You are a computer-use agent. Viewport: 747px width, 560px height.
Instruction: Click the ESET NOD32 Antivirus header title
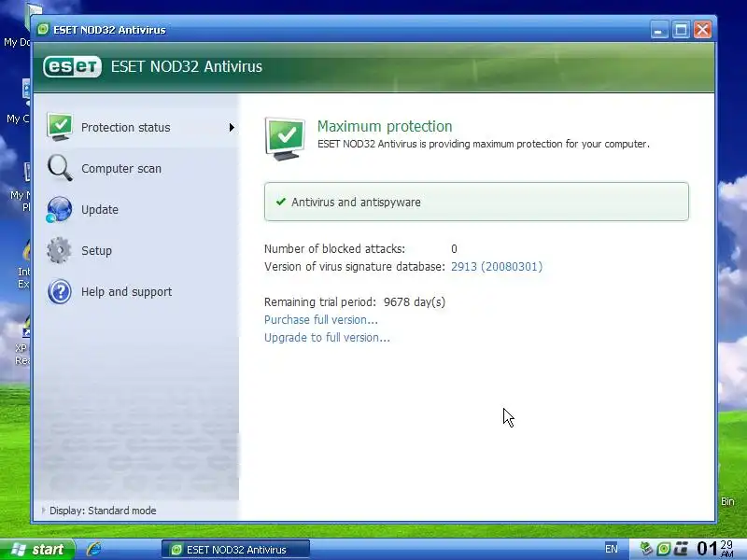[x=186, y=66]
